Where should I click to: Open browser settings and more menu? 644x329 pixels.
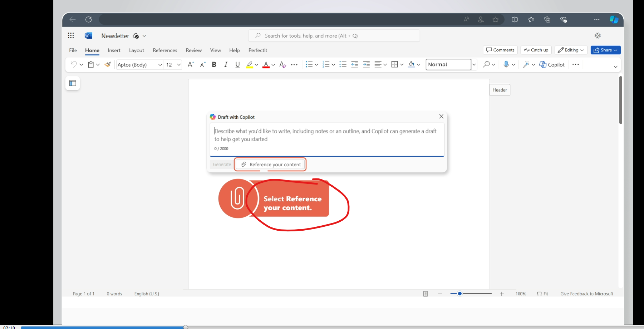(597, 20)
